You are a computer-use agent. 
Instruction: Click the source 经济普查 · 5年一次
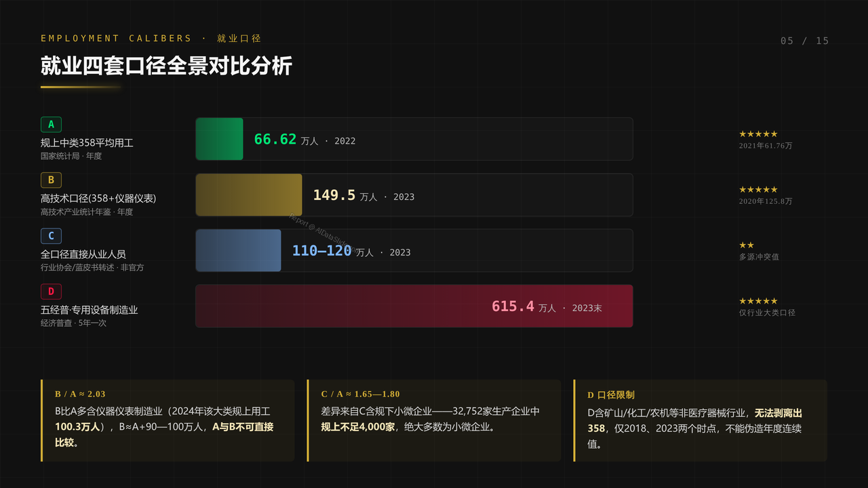(x=73, y=323)
